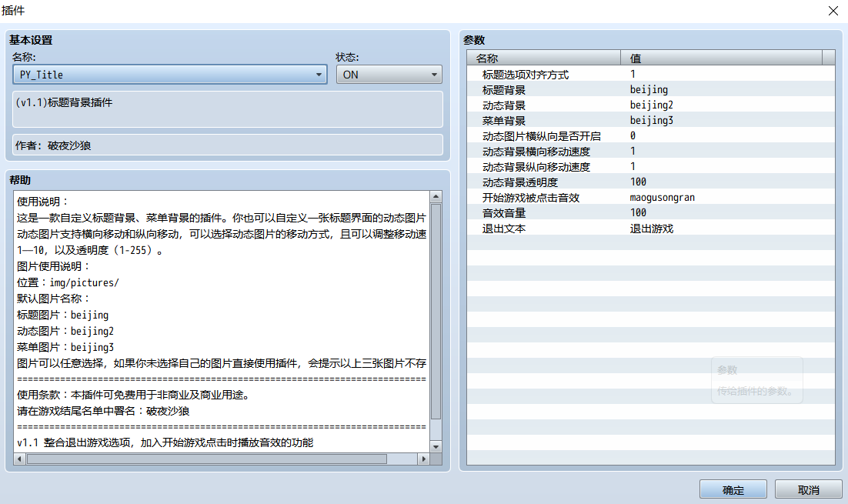Click the description field (v1.1)标题背景插件
The width and height of the screenshot is (848, 504).
(x=228, y=109)
